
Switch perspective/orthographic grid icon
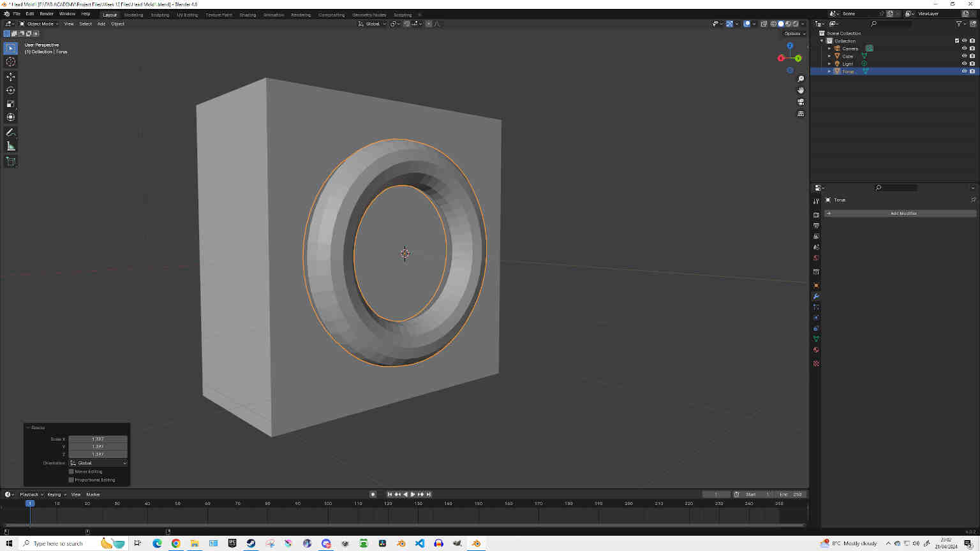[801, 114]
